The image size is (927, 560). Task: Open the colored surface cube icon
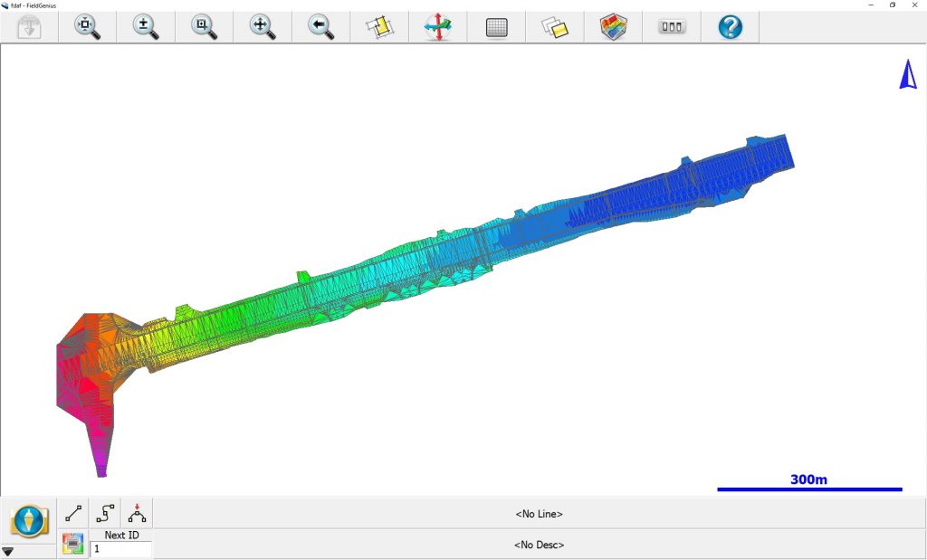(613, 27)
